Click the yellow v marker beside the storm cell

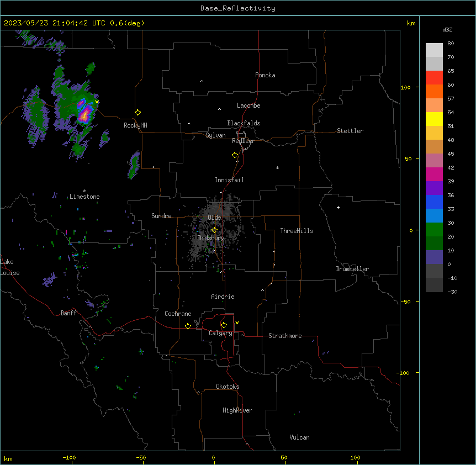click(x=97, y=102)
